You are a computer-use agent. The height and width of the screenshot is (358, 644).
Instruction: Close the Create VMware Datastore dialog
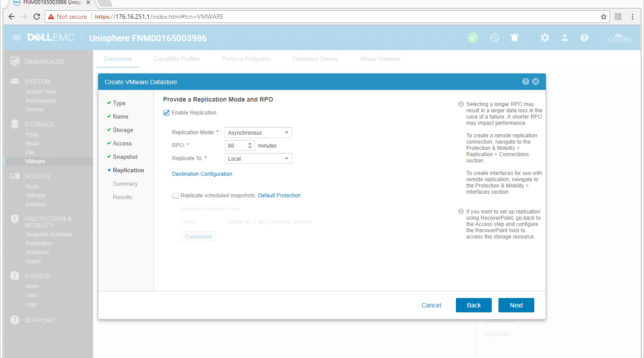536,81
